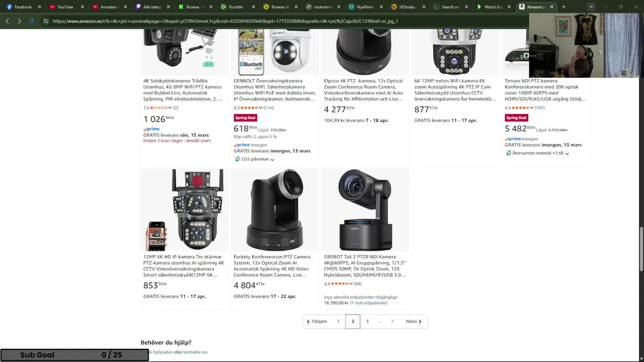Open the tab search dropdown arrow
Viewport: 644px width, 362px height.
[x=591, y=7]
